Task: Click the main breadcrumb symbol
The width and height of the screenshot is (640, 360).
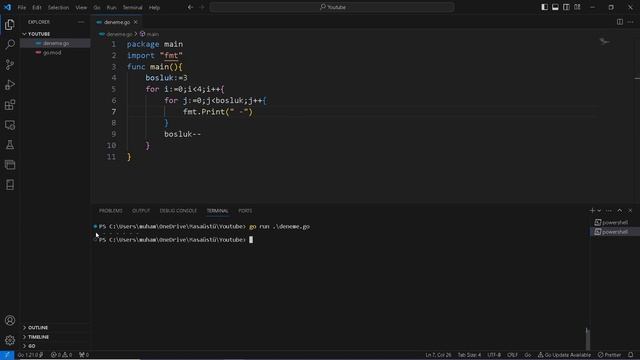Action: click(149, 34)
